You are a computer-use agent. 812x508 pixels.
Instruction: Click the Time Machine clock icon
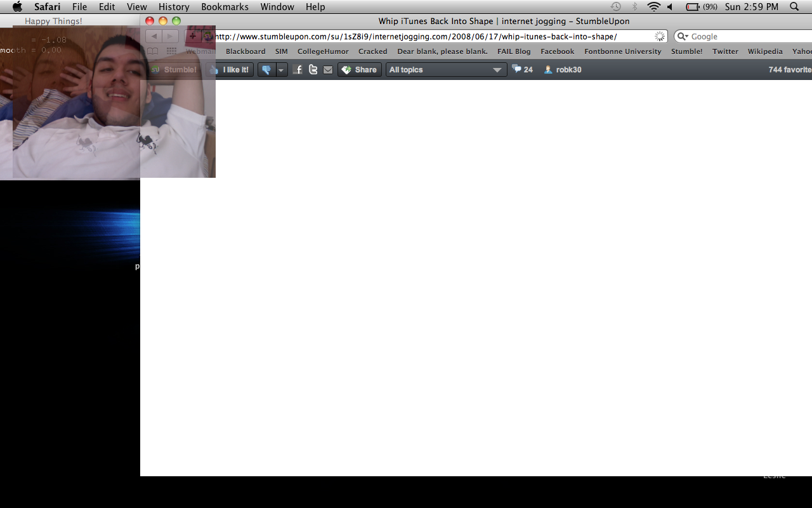point(615,7)
